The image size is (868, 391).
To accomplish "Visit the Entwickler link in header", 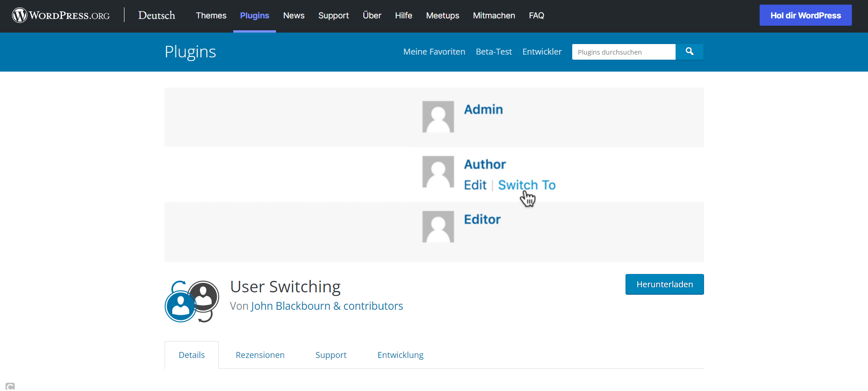I will tap(542, 52).
